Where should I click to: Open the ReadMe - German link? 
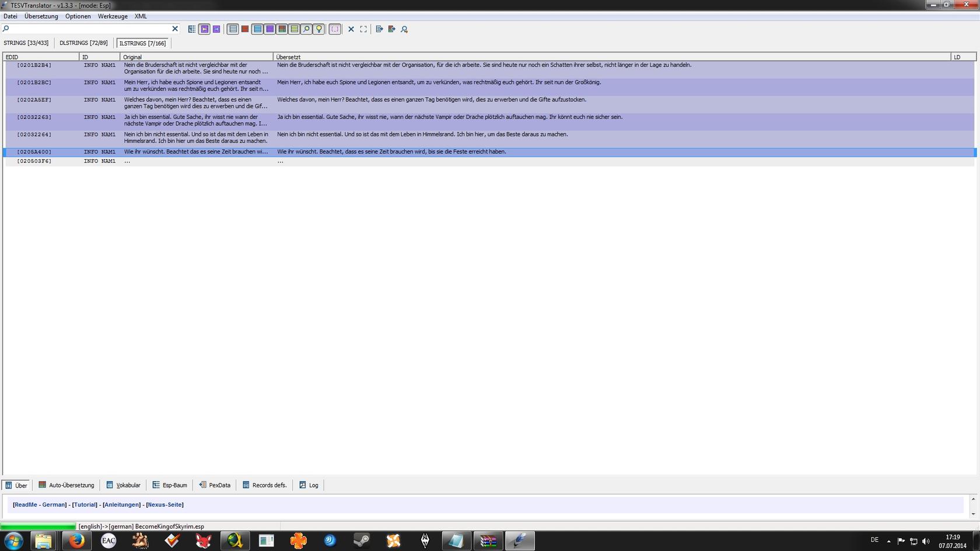(x=40, y=505)
